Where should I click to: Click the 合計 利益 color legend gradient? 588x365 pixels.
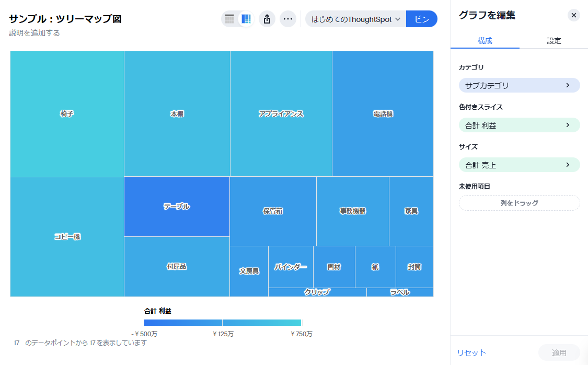(223, 323)
